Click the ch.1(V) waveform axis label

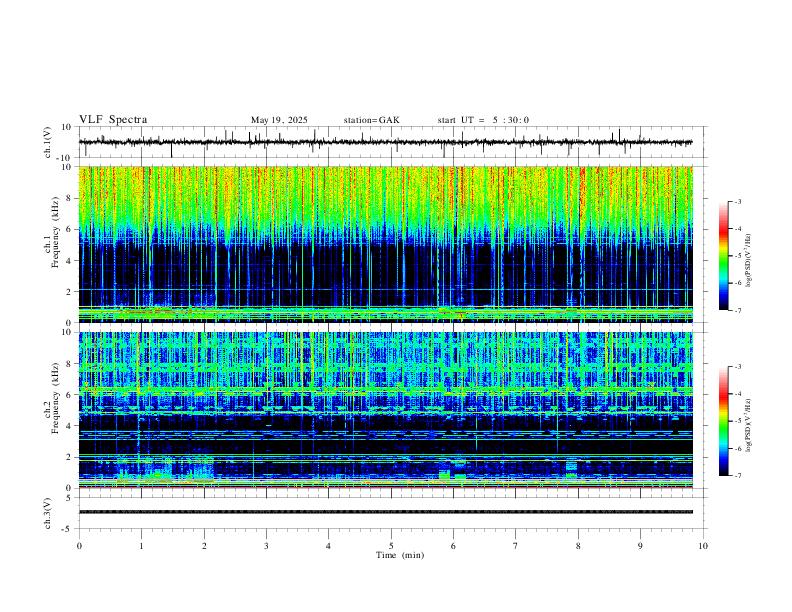(x=48, y=142)
